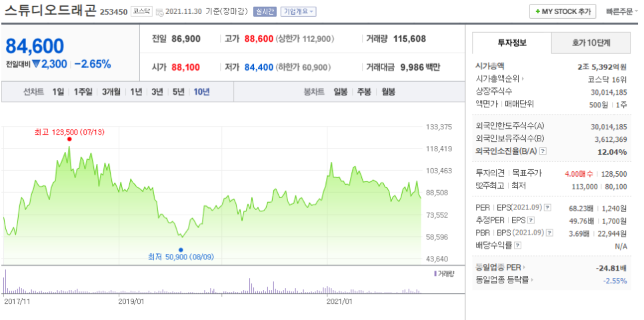
Task: Click the 상장주식수 30,014,185 value
Action: tap(609, 92)
